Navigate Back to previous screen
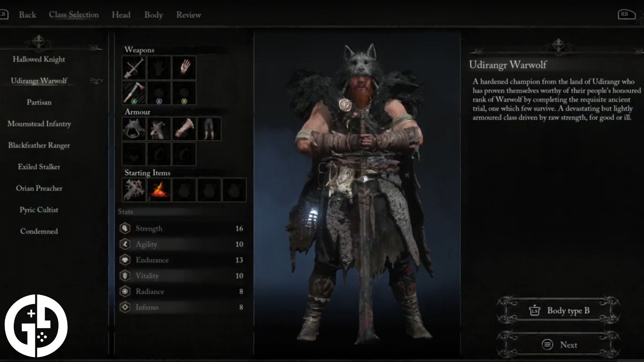644x362 pixels. pos(28,15)
